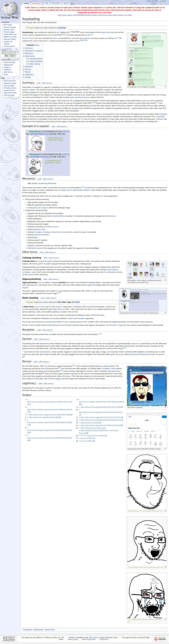Click edit next to the Mechanics heading
The height and width of the screenshot is (644, 169).
[40, 179]
